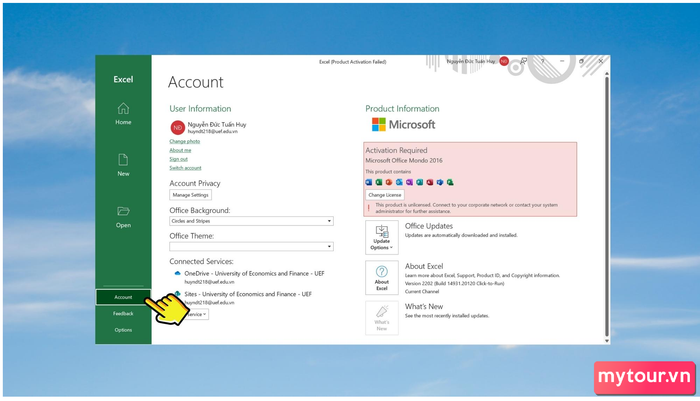Minimize the Excel window
The width and height of the screenshot is (700, 401).
[562, 61]
